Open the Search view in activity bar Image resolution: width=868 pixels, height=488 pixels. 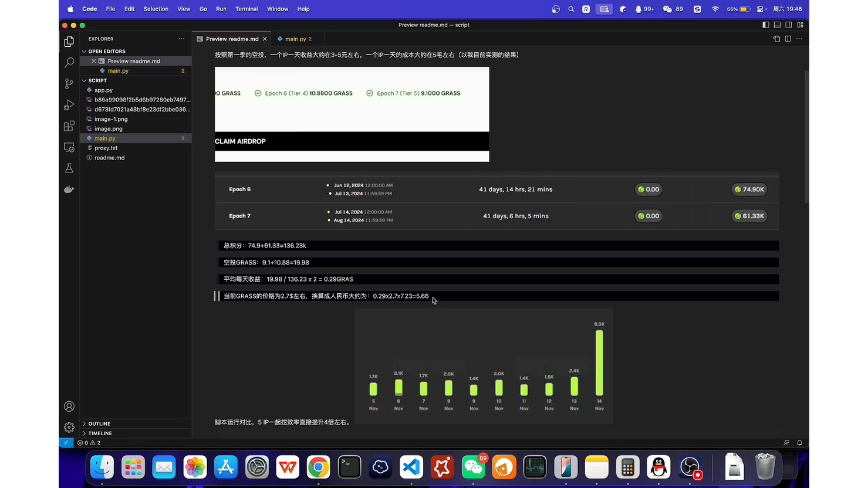[x=69, y=62]
